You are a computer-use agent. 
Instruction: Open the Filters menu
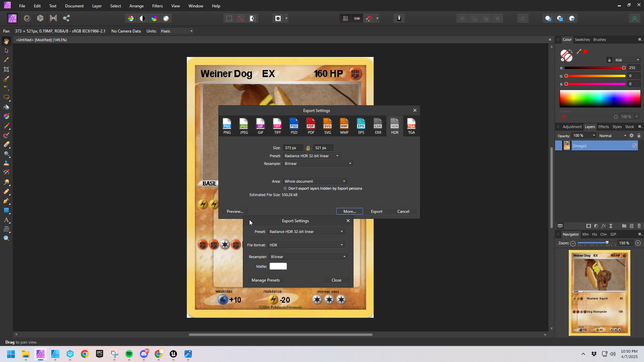pos(157,6)
